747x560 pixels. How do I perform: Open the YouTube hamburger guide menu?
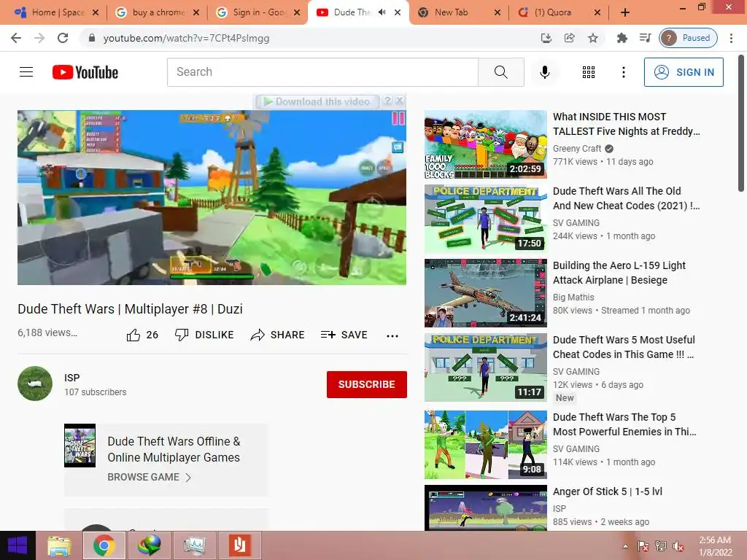tap(26, 72)
